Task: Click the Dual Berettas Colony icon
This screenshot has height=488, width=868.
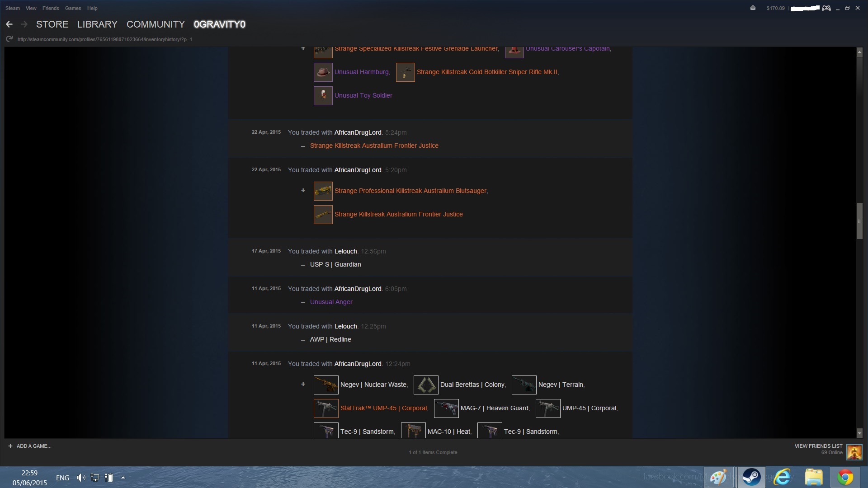Action: click(x=425, y=385)
